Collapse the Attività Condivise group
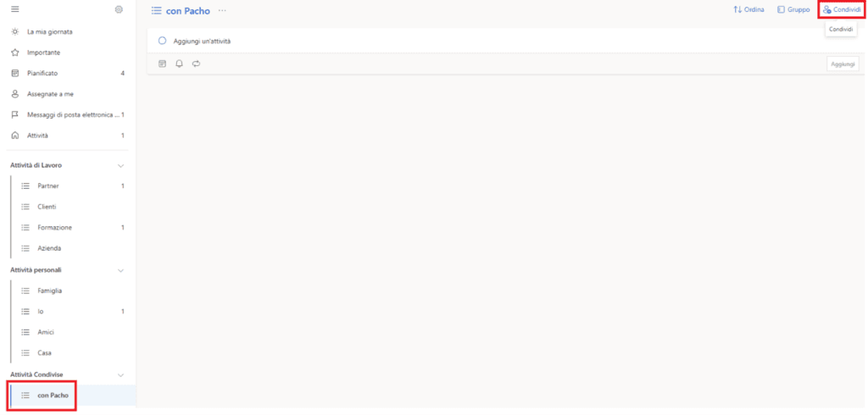The height and width of the screenshot is (415, 868). point(120,374)
